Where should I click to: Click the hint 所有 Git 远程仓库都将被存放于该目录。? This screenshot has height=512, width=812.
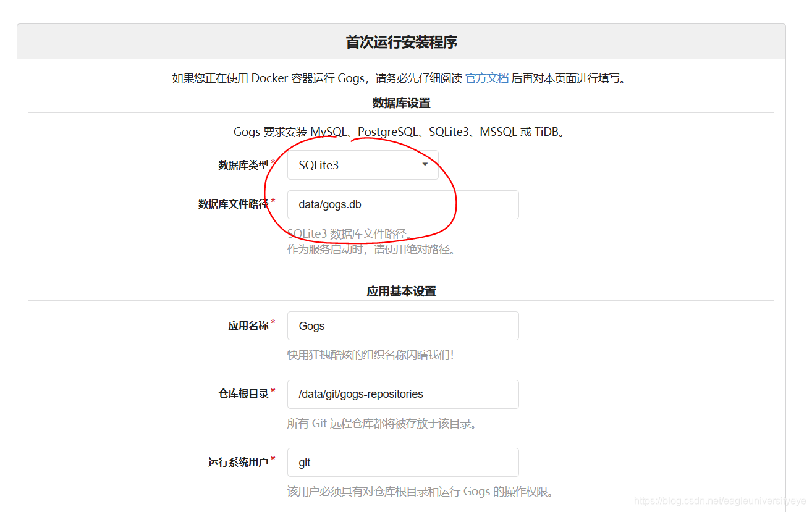click(x=382, y=424)
